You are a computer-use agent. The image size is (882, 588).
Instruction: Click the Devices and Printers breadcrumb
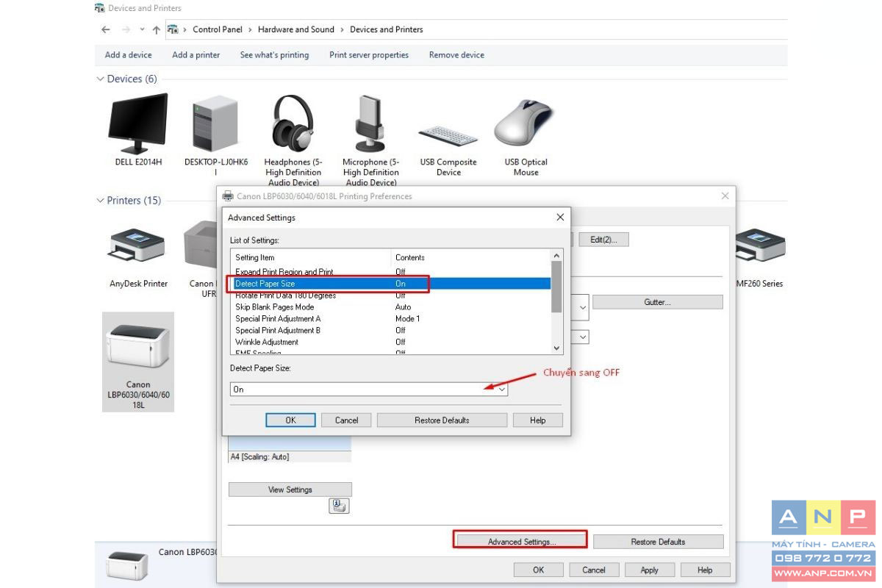387,29
